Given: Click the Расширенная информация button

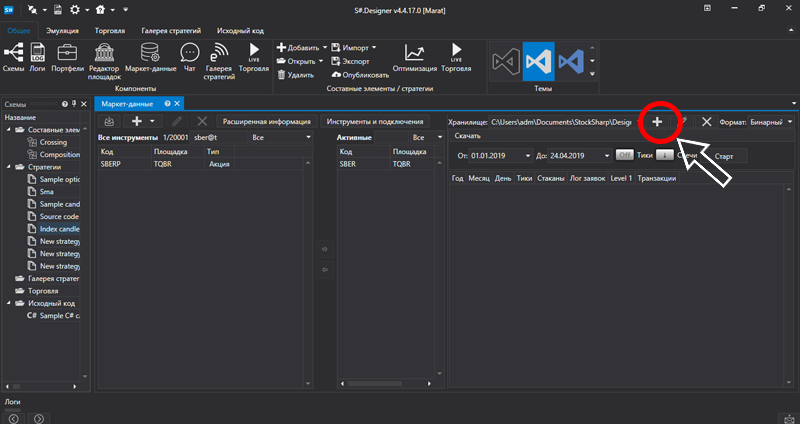Looking at the screenshot, I should coord(265,121).
